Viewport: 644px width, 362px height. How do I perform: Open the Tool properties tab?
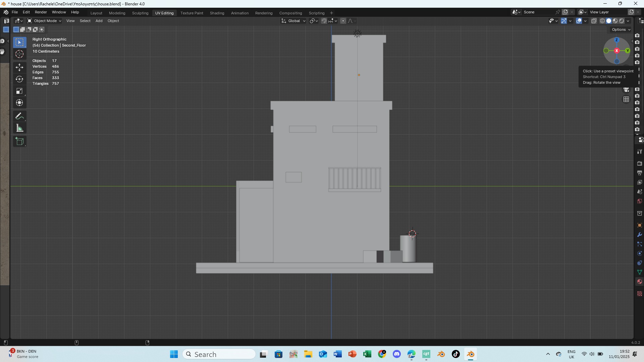coord(640,152)
